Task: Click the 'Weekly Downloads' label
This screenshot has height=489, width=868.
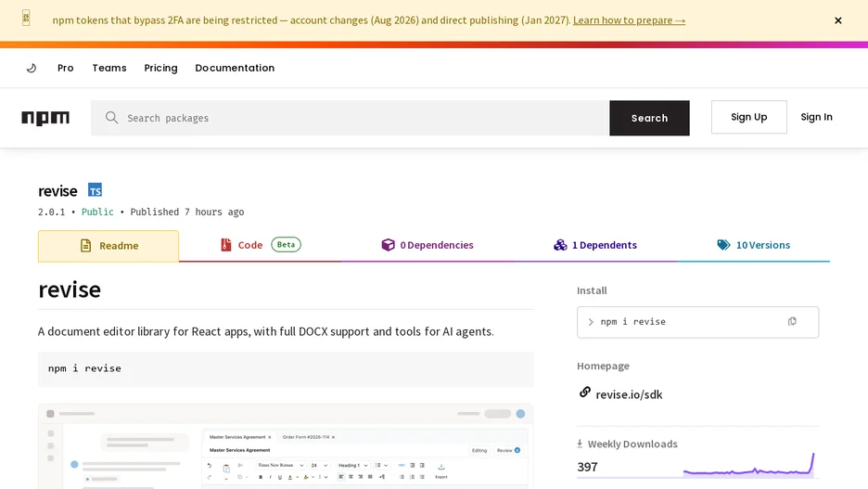Action: click(x=632, y=444)
